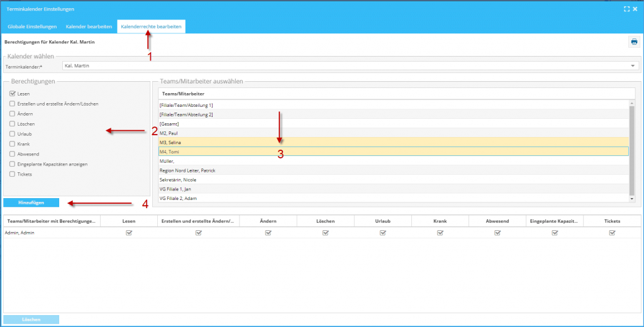Select the Kalenderrechte bearbeiten tab

pos(151,26)
